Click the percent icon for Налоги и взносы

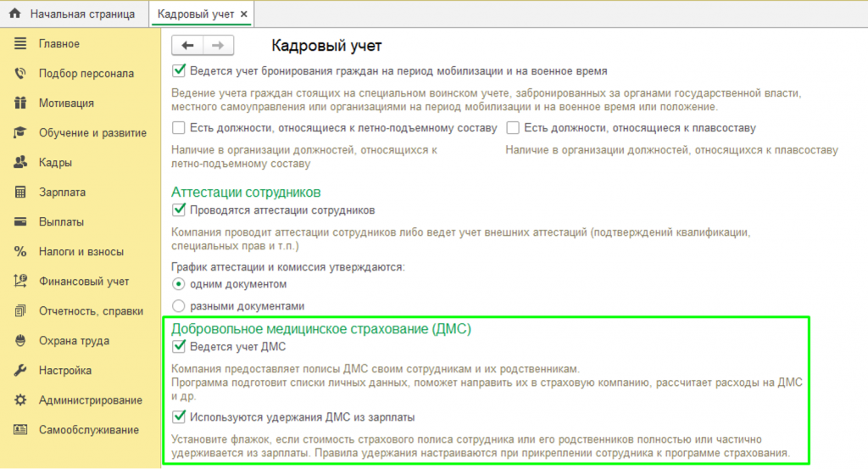click(20, 251)
